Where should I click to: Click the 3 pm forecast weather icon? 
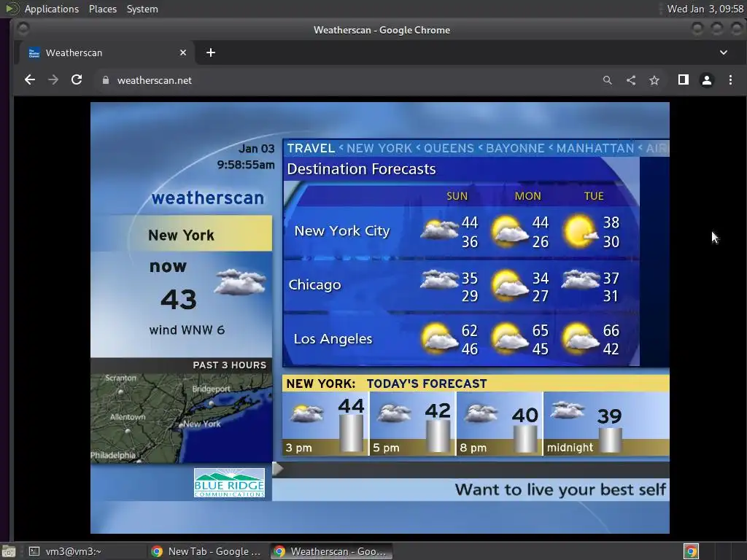306,413
